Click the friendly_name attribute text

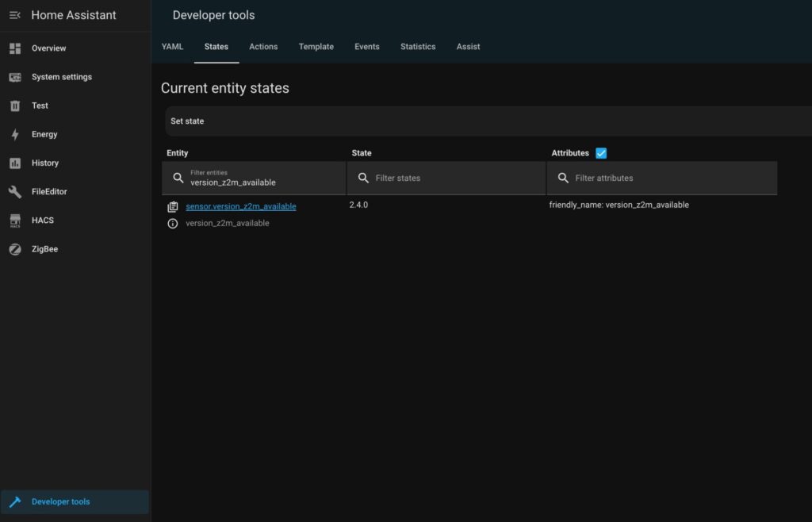619,205
